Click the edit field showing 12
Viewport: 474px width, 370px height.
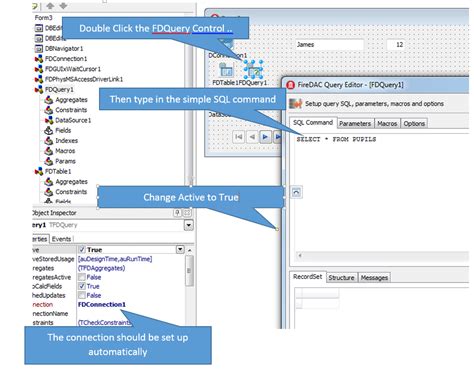point(396,45)
